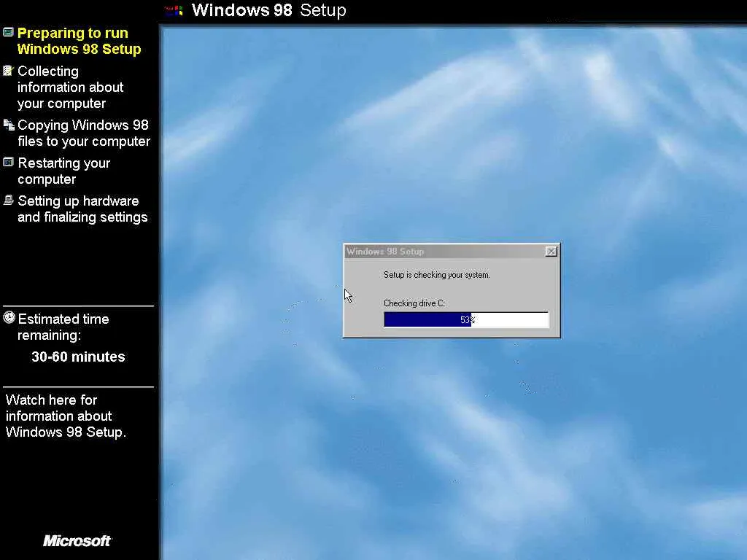Click the clock icon beside Estimated time remaining

pyautogui.click(x=9, y=318)
